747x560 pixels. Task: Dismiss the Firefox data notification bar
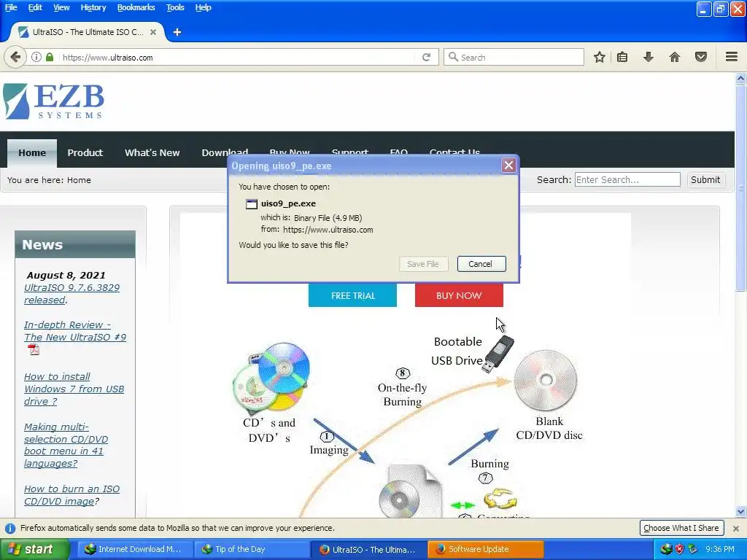click(x=736, y=528)
